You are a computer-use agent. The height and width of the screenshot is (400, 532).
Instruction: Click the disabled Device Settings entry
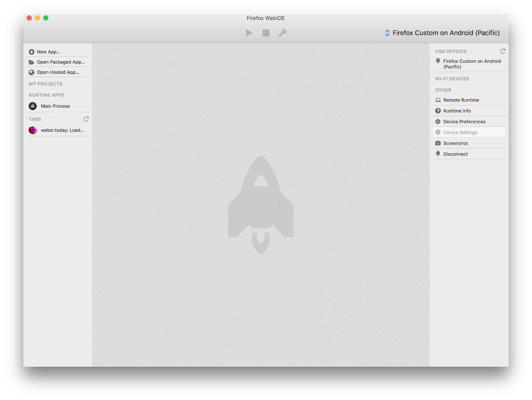(x=469, y=132)
